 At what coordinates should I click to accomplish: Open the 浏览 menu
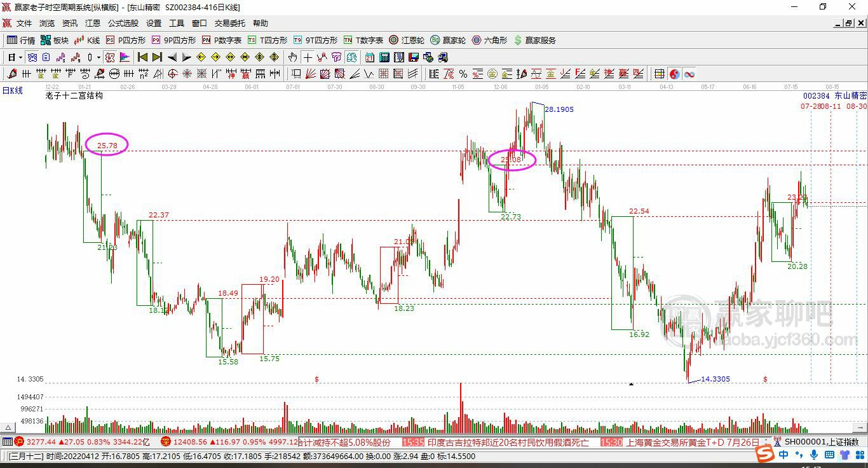[47, 24]
